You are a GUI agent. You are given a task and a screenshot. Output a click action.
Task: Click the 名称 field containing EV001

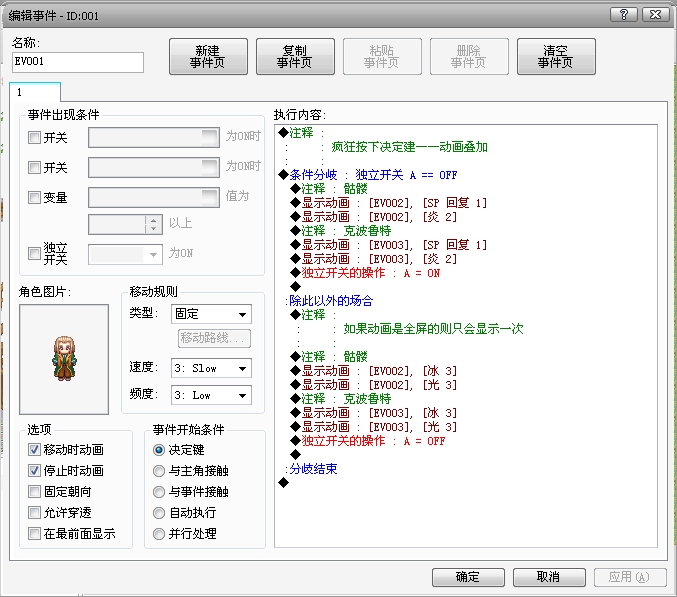click(x=78, y=62)
